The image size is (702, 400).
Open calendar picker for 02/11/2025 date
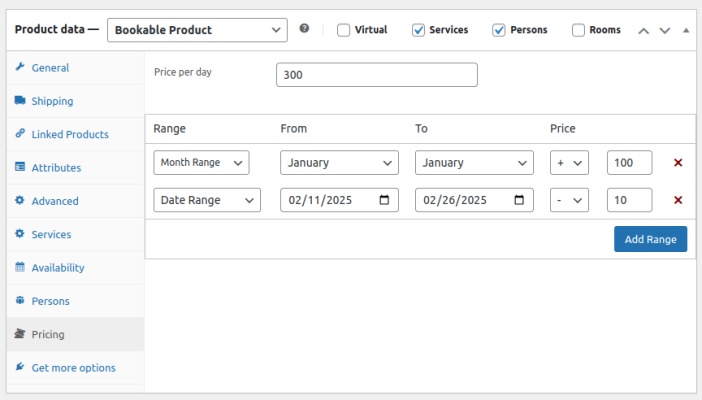385,200
